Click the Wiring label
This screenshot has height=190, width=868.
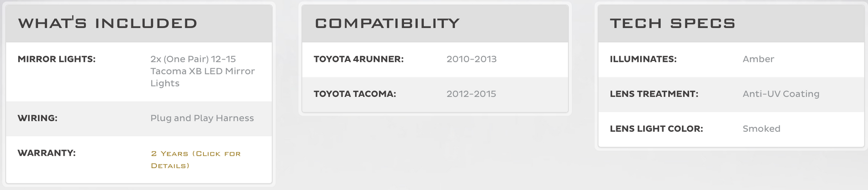click(37, 118)
